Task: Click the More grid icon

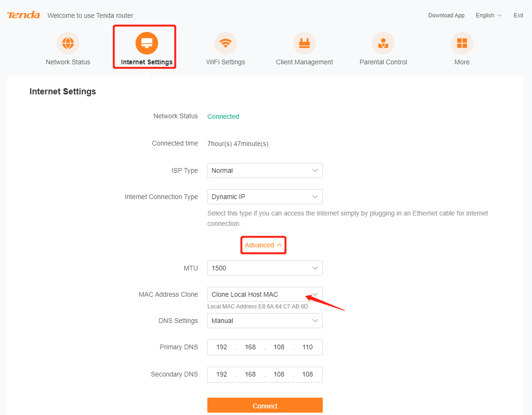Action: [462, 44]
